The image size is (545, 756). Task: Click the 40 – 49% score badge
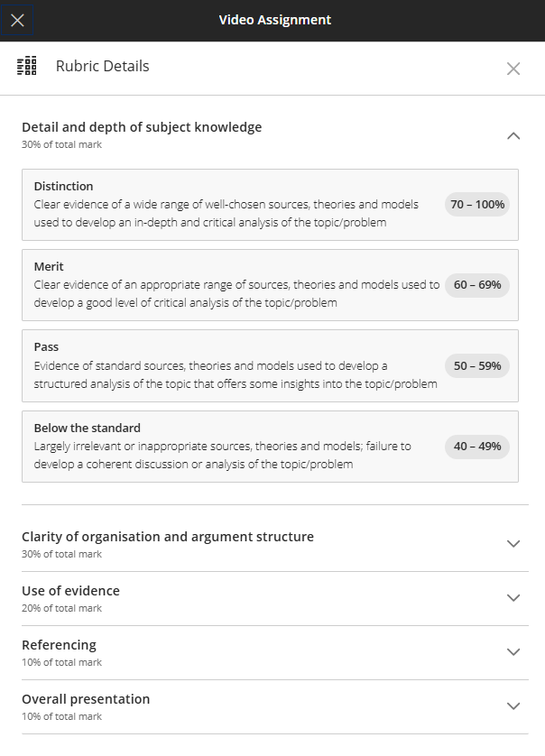click(477, 447)
